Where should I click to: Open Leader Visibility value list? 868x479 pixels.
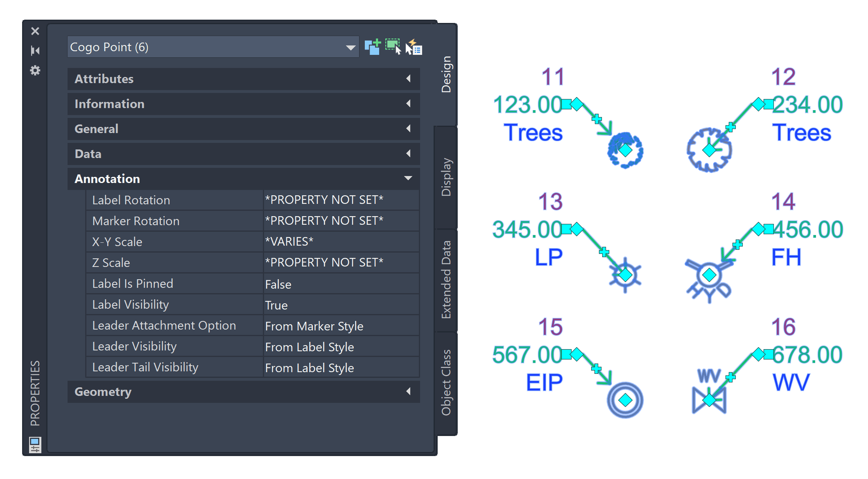[341, 347]
